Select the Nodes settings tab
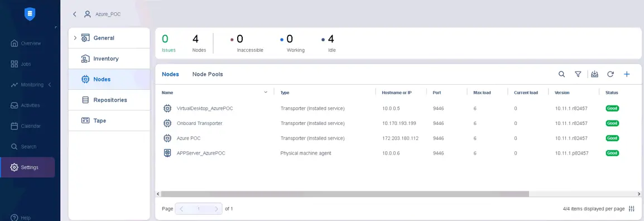The height and width of the screenshot is (221, 644). click(109, 79)
